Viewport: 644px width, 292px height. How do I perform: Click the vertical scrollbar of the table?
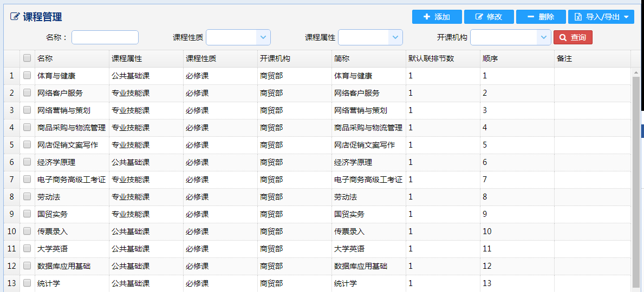point(636,180)
